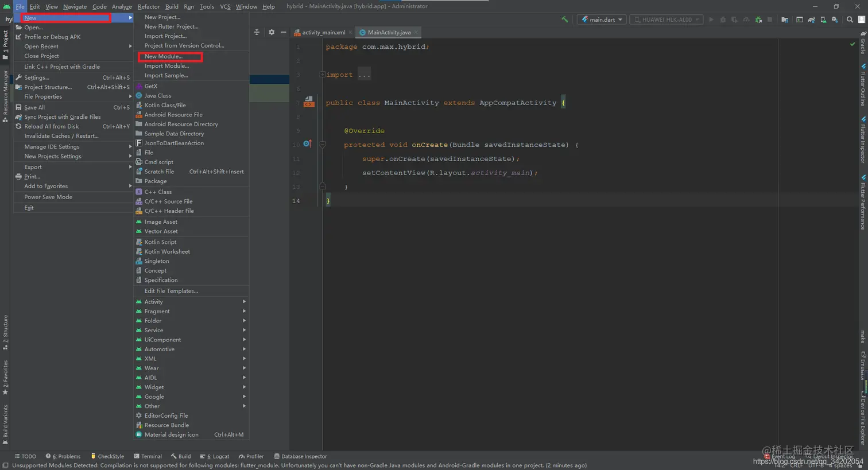
Task: Expand the Activity submenu
Action: pyautogui.click(x=191, y=302)
